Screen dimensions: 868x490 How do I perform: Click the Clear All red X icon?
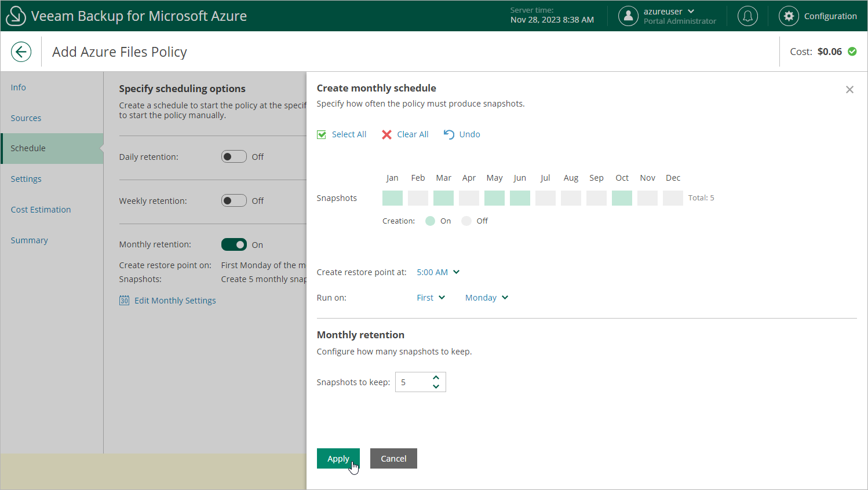point(386,134)
